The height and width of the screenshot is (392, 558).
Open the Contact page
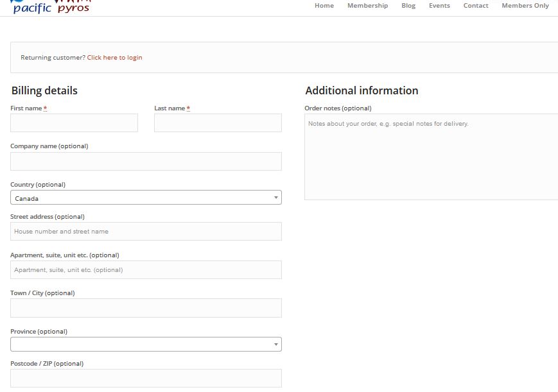[x=476, y=6]
